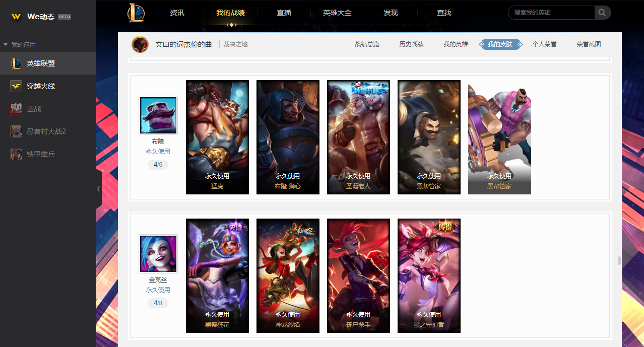The image size is (644, 347).
Task: Click the League of Legends logo icon
Action: (x=136, y=13)
